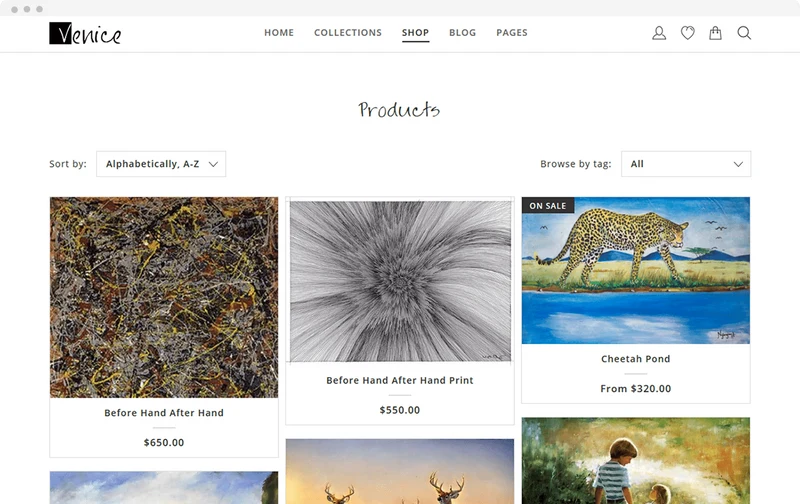Click the search magnifier icon
Viewport: 800px width, 504px height.
pyautogui.click(x=744, y=33)
